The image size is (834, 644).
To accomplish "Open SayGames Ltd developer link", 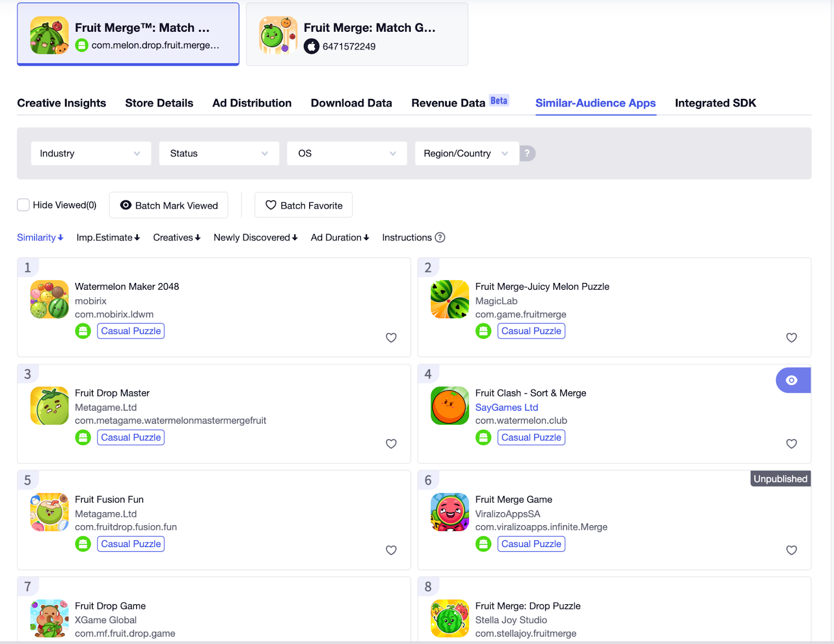I will click(x=507, y=407).
